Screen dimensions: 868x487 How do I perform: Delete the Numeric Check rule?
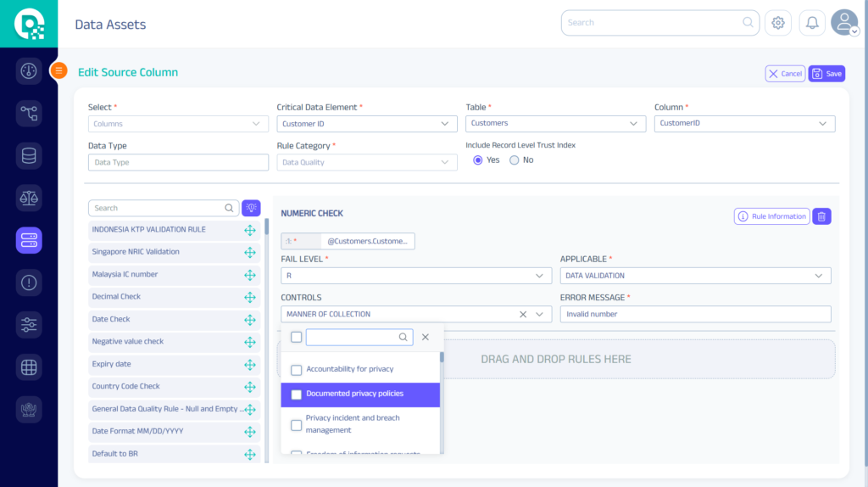coord(821,216)
